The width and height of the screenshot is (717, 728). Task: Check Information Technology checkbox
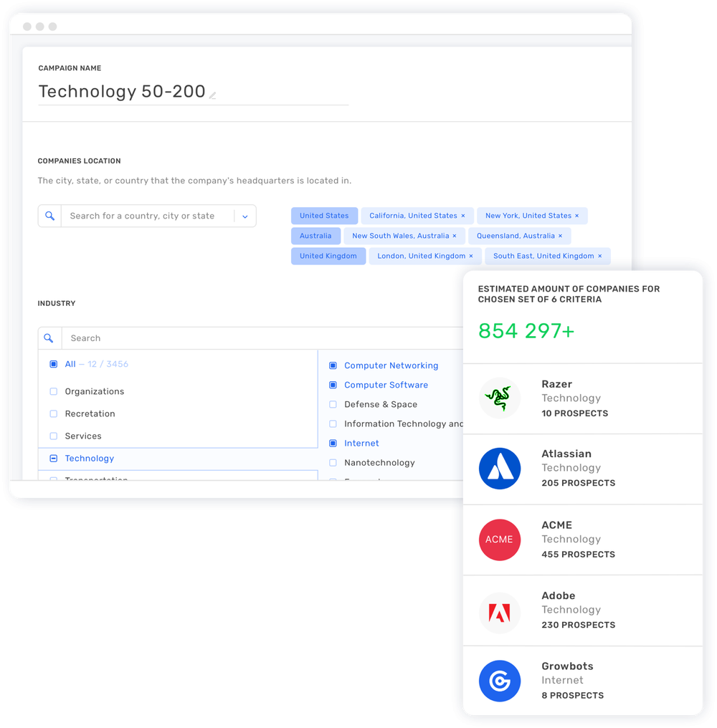(333, 424)
